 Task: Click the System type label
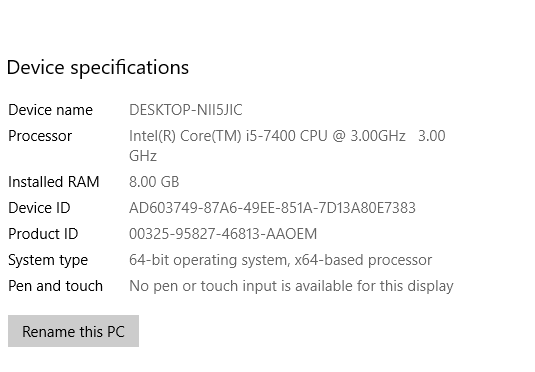click(x=48, y=260)
